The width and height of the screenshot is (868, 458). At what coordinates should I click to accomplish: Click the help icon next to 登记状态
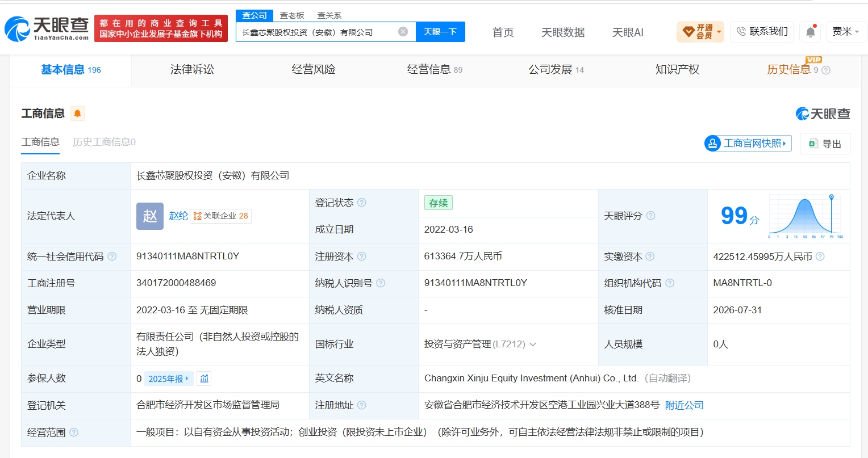click(362, 203)
